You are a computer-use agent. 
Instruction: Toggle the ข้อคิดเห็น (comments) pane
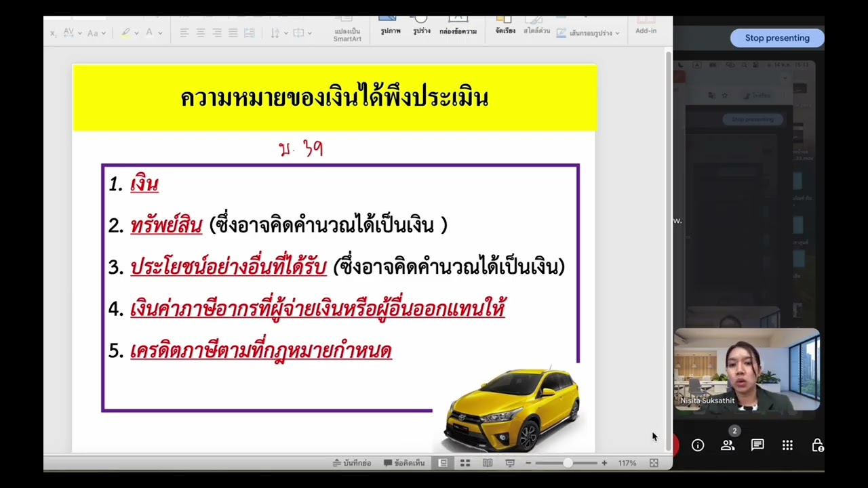pyautogui.click(x=404, y=463)
